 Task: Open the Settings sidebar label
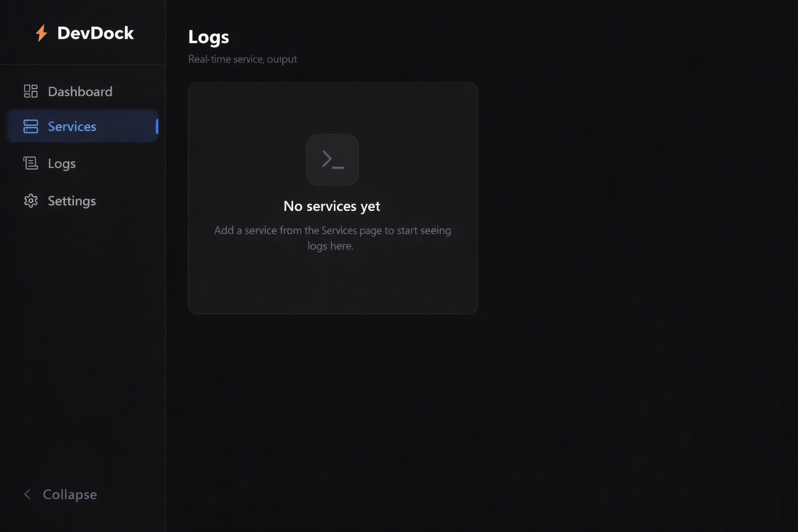tap(72, 201)
